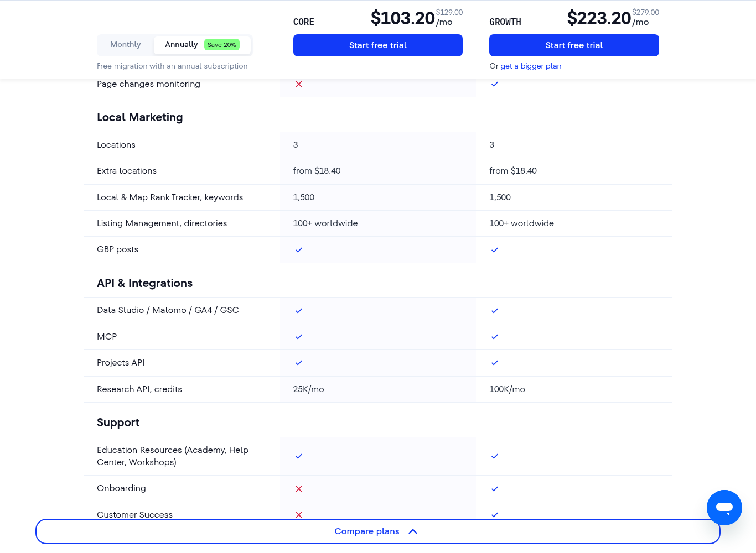Click Growth price $223.20
The height and width of the screenshot is (553, 756).
pos(599,18)
